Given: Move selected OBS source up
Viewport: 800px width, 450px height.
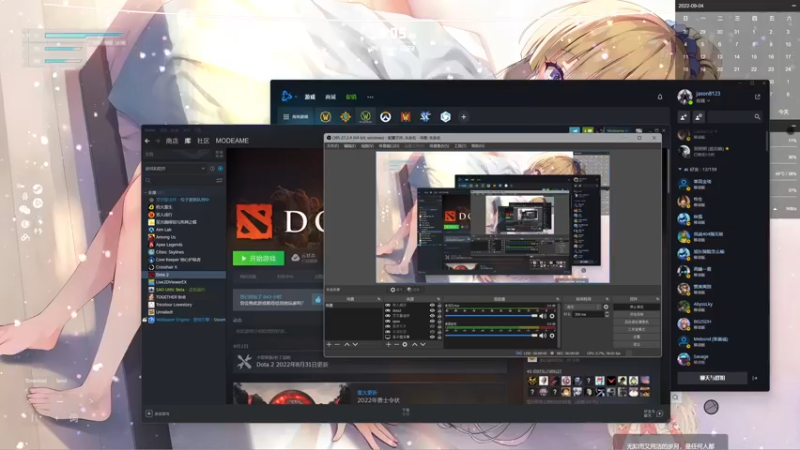Looking at the screenshot, I should pos(414,344).
